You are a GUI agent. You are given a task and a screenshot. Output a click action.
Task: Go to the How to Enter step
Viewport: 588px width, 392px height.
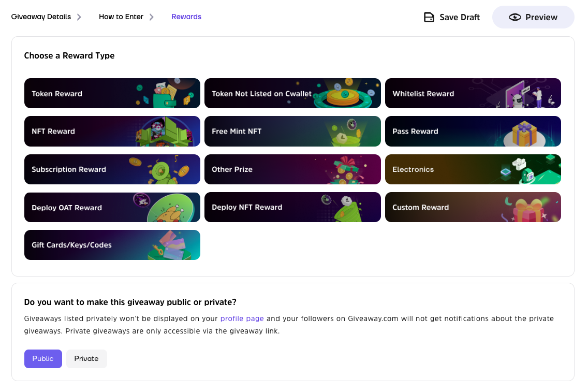point(121,17)
